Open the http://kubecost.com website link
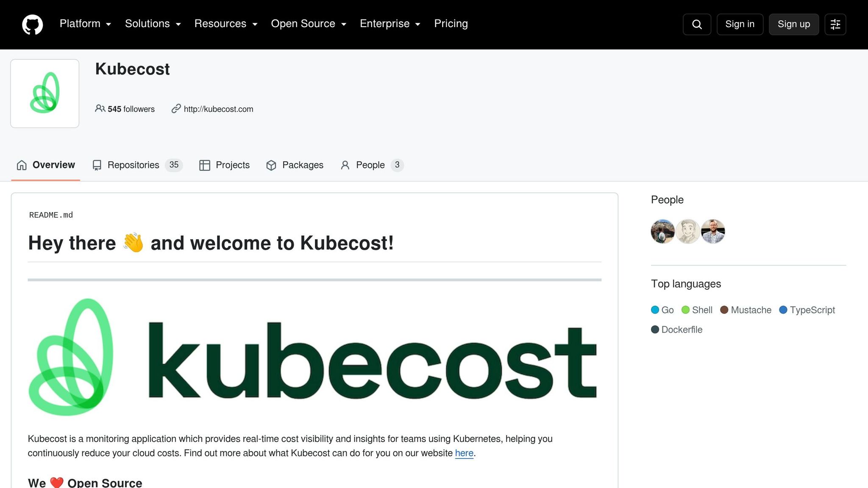The width and height of the screenshot is (868, 488). coord(218,109)
